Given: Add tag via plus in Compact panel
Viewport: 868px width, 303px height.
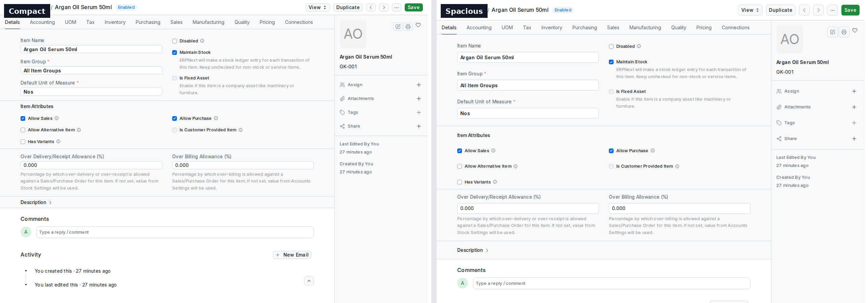Looking at the screenshot, I should pyautogui.click(x=419, y=112).
